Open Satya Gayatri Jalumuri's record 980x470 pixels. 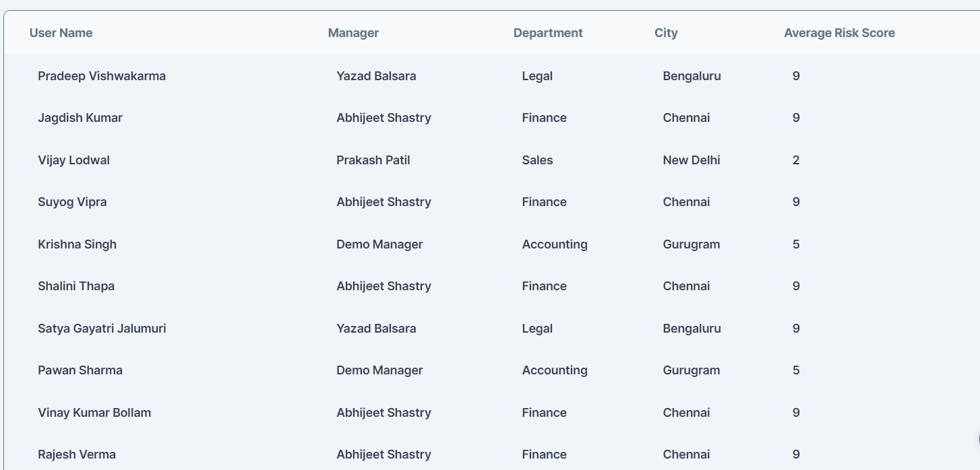pyautogui.click(x=102, y=329)
